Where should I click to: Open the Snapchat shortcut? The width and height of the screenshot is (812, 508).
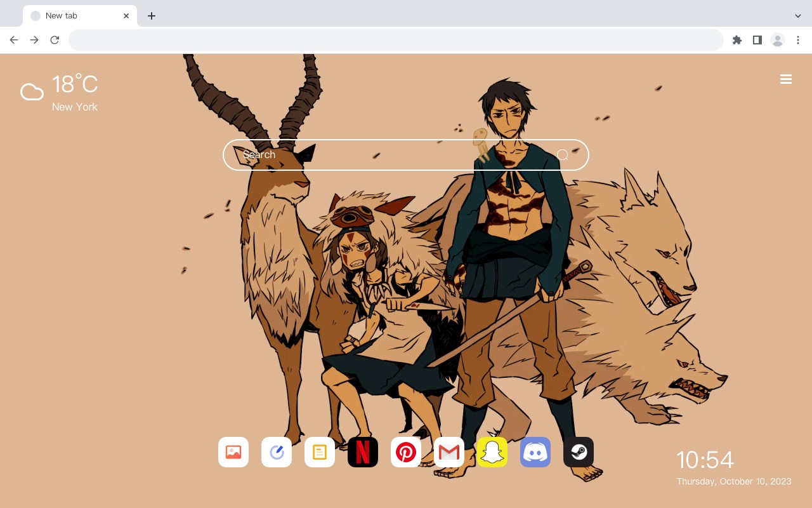click(x=492, y=452)
